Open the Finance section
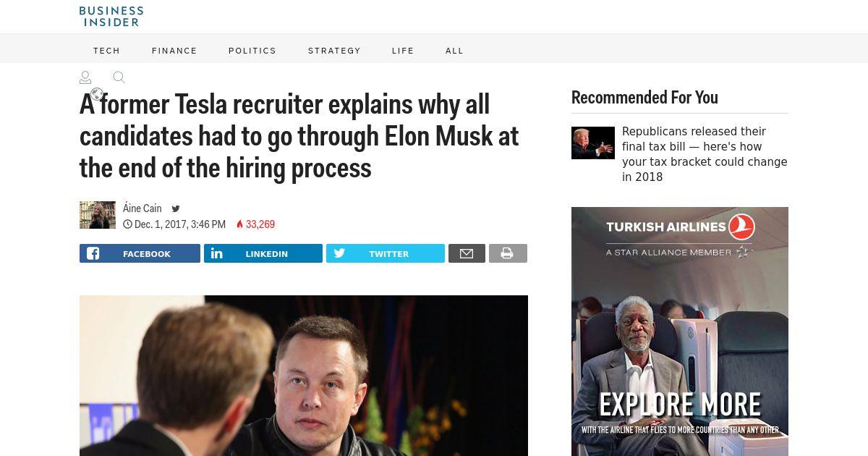 [x=174, y=51]
